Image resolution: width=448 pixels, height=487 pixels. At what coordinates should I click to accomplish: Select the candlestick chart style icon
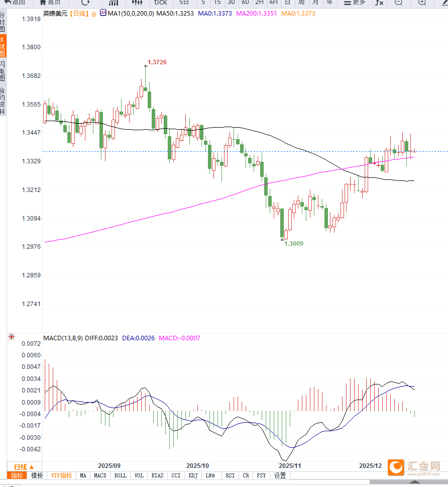point(137,2)
